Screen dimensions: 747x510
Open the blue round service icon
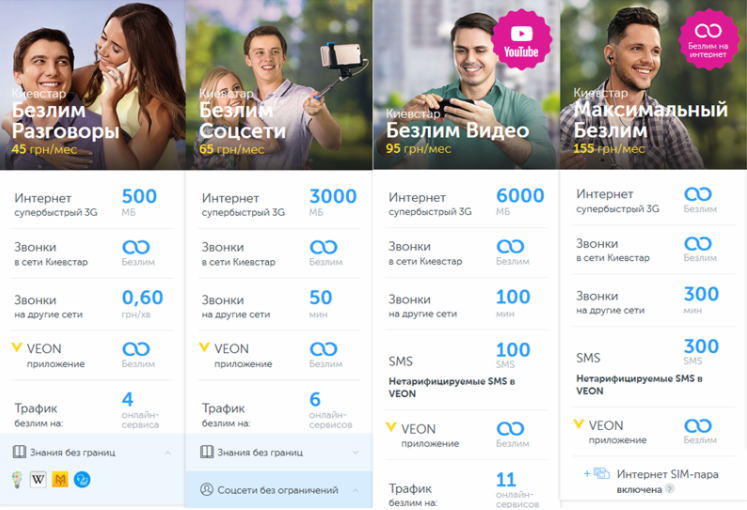(82, 480)
